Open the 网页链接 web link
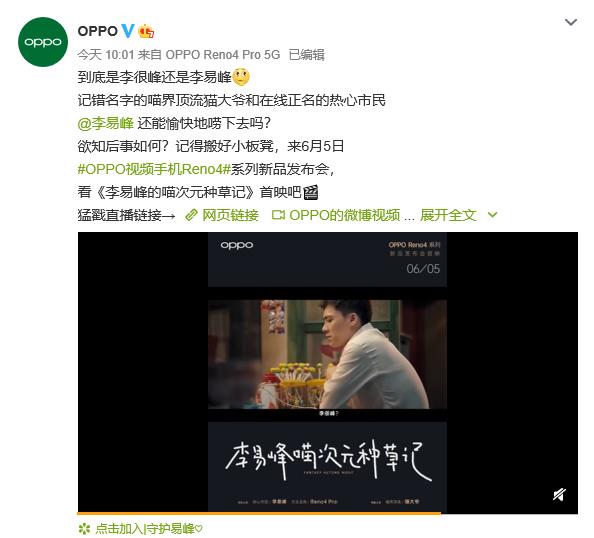594x538 pixels. (230, 215)
